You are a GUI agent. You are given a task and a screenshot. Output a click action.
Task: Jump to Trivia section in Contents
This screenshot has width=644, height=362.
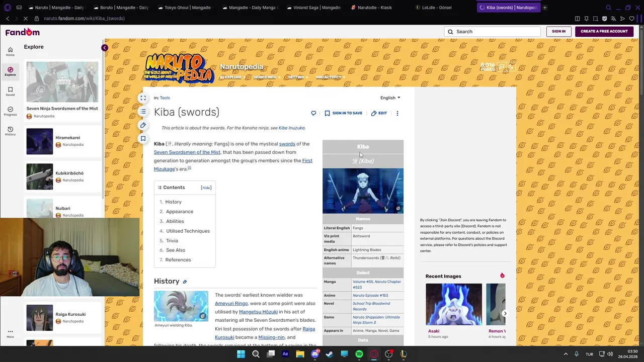tap(172, 241)
